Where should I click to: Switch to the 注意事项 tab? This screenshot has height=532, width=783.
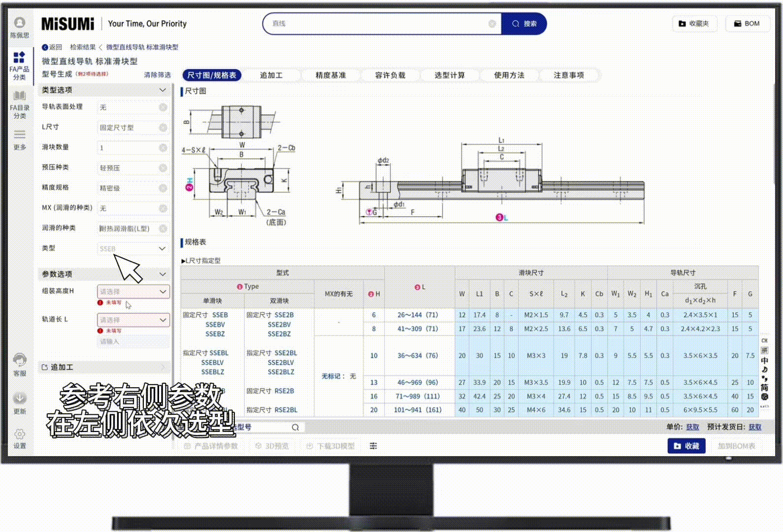(569, 75)
